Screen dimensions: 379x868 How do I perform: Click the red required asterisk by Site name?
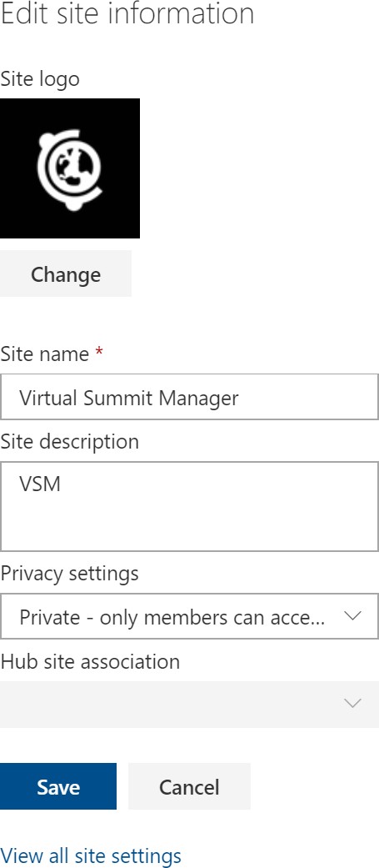tap(99, 352)
